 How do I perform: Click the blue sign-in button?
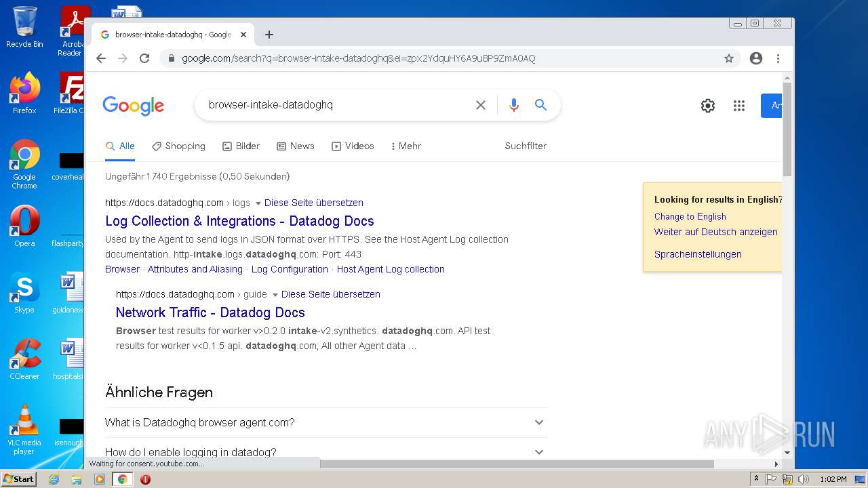[x=772, y=105]
